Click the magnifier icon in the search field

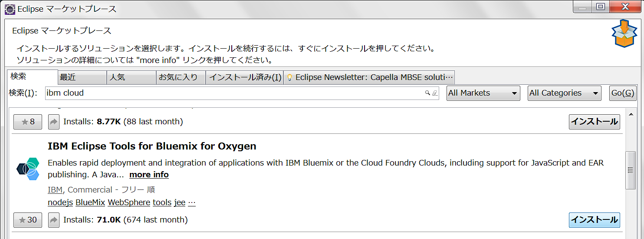pyautogui.click(x=427, y=93)
